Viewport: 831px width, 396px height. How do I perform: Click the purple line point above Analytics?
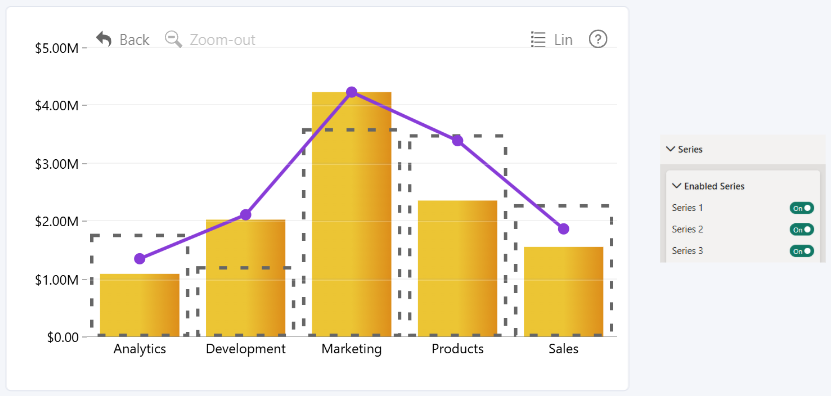(x=139, y=259)
